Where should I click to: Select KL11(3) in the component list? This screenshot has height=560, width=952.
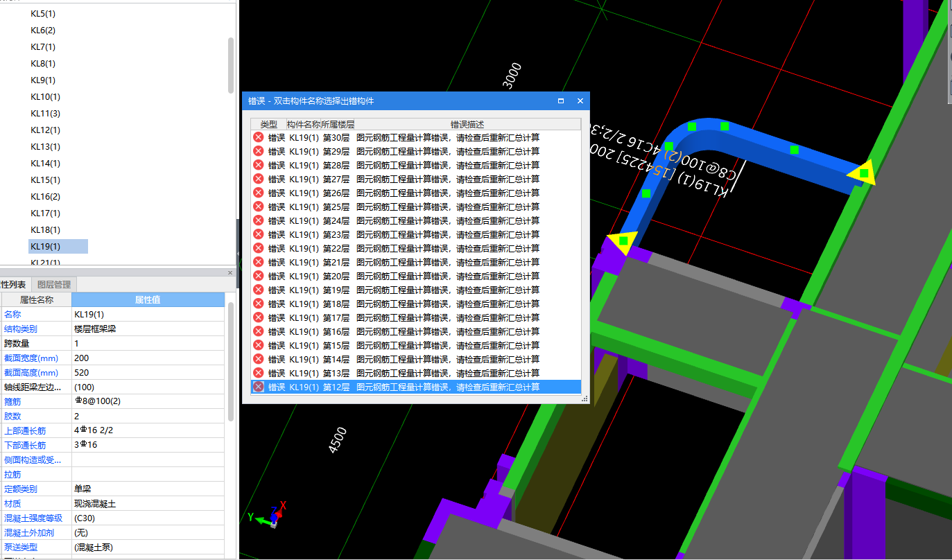tap(45, 114)
